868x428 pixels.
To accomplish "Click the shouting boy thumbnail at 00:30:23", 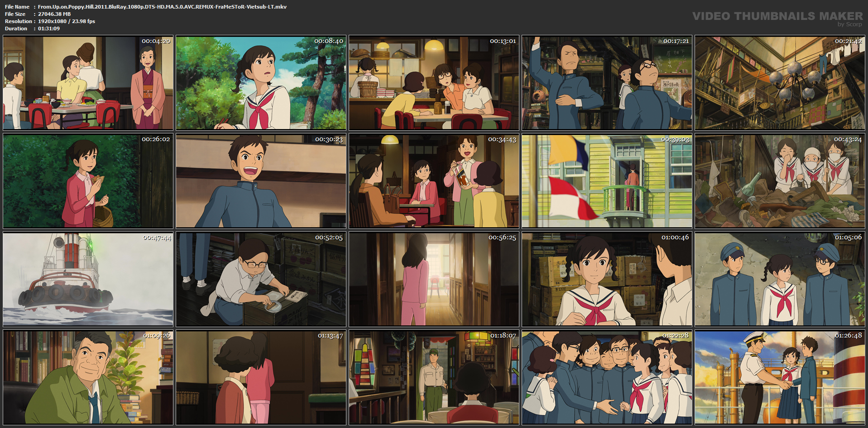I will tap(261, 181).
